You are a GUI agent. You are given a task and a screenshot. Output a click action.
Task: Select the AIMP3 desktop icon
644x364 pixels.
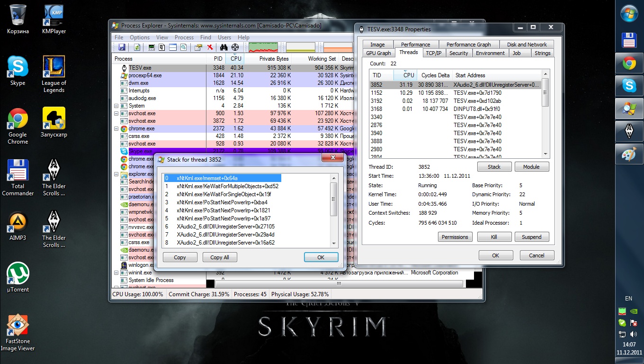coord(18,226)
